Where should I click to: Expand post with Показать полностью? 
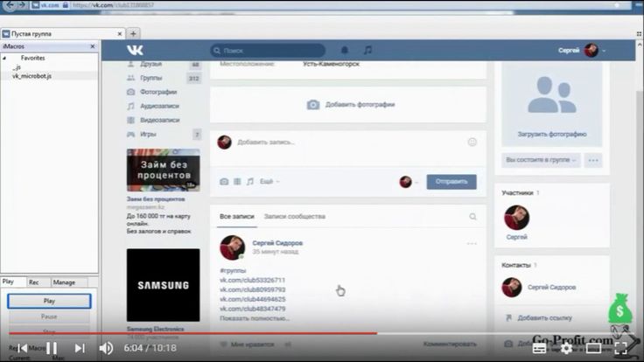click(255, 318)
